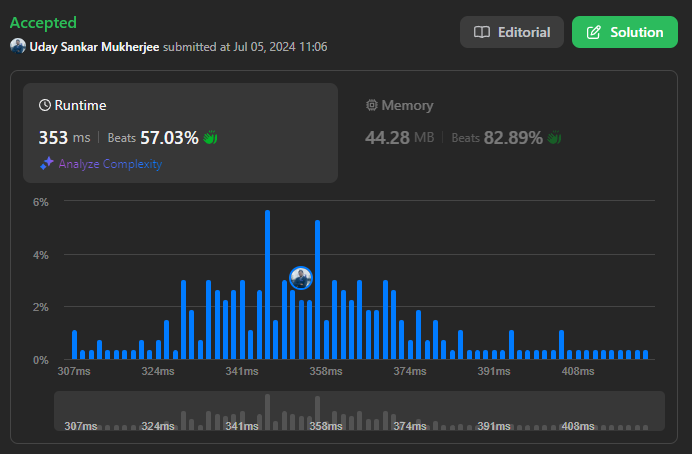Select the leftmost histogram bar above 307ms
Viewport: 692px width, 454px height.
pos(74,344)
